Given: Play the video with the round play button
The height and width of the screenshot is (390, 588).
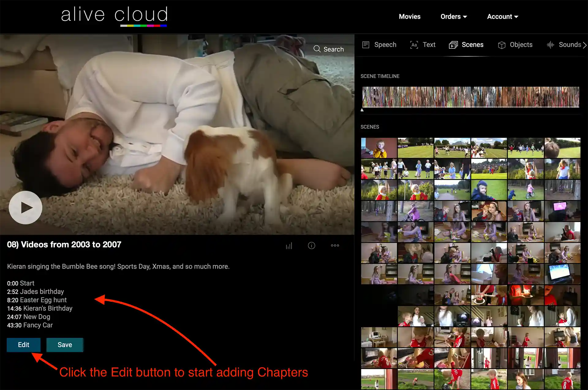Looking at the screenshot, I should pos(25,208).
